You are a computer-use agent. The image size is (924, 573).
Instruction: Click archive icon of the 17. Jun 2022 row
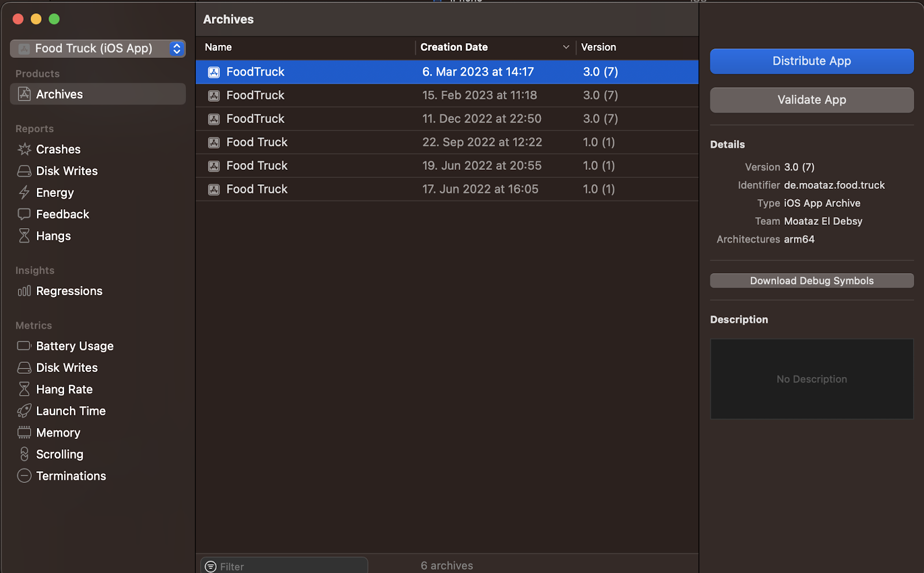[214, 189]
